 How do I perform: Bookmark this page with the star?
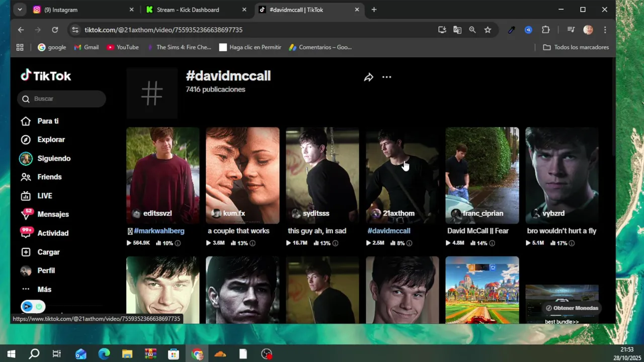(488, 30)
